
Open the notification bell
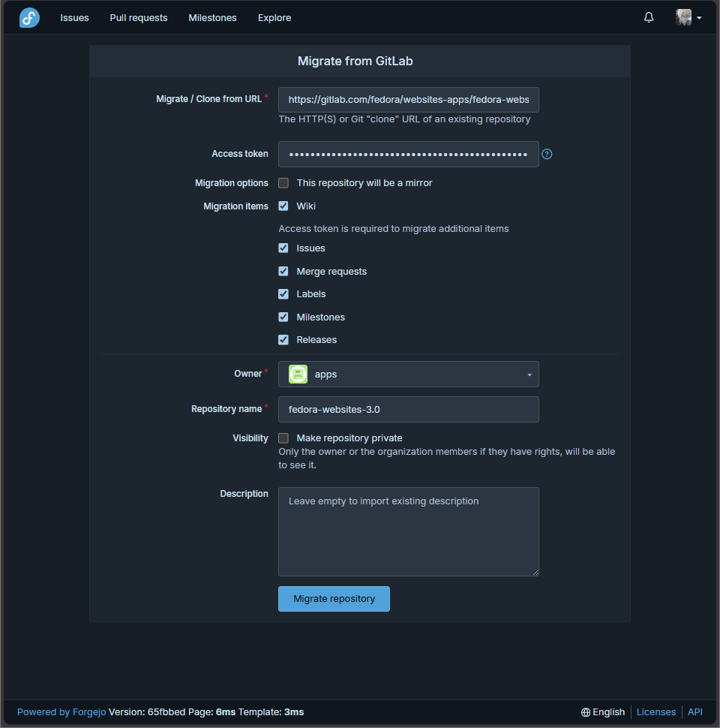point(648,17)
